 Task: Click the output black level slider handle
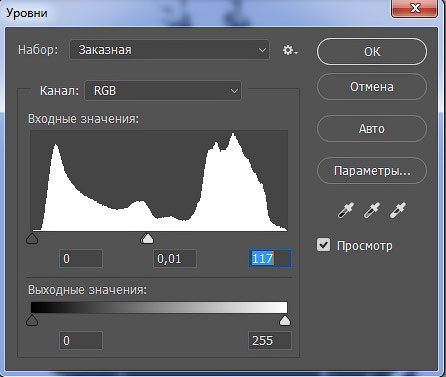pyautogui.click(x=32, y=321)
